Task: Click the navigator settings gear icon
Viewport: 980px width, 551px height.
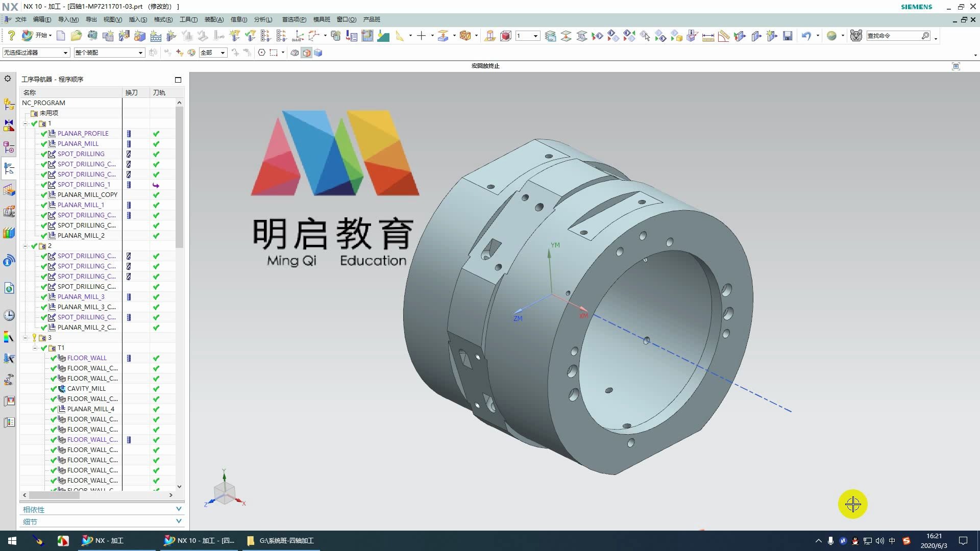Action: [x=8, y=79]
